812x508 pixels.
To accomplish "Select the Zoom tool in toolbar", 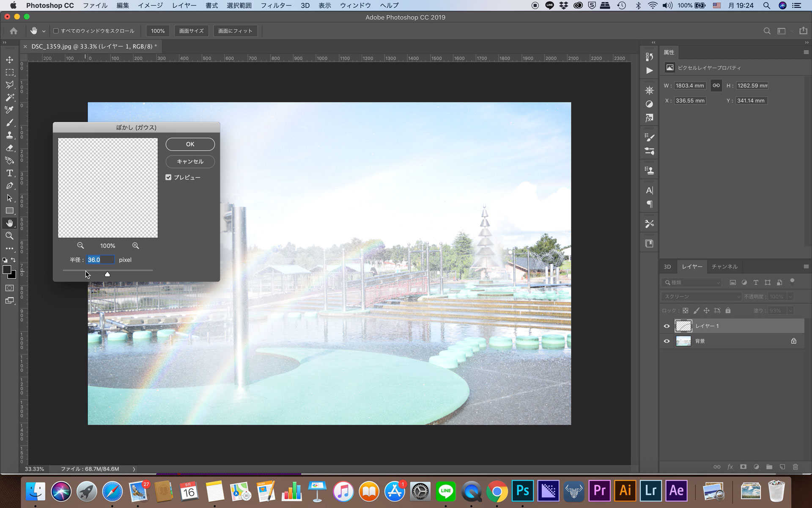I will click(9, 236).
